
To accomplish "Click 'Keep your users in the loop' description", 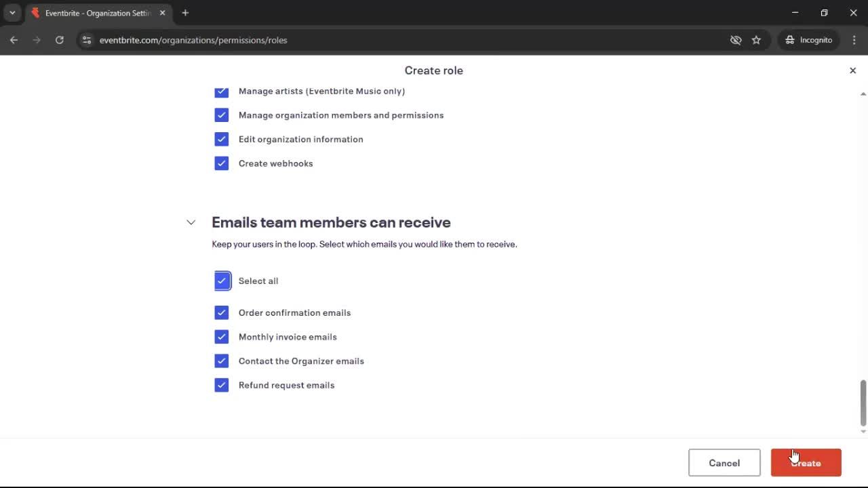I will tap(364, 244).
